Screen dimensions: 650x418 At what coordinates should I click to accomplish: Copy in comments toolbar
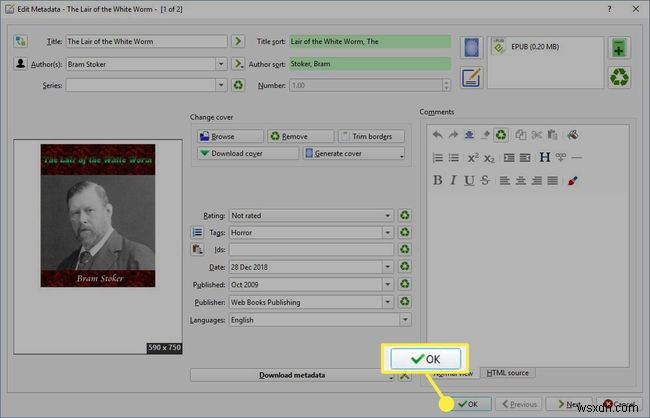[521, 135]
